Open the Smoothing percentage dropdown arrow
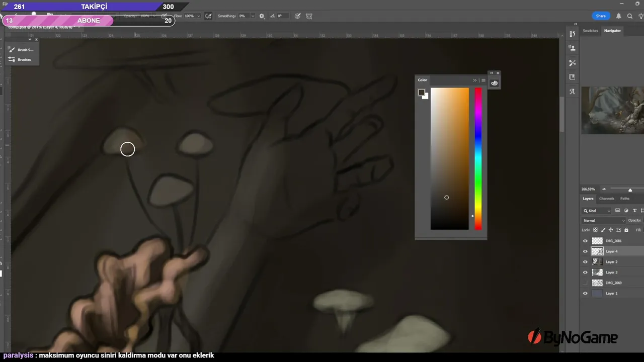The height and width of the screenshot is (362, 644). coord(253,16)
